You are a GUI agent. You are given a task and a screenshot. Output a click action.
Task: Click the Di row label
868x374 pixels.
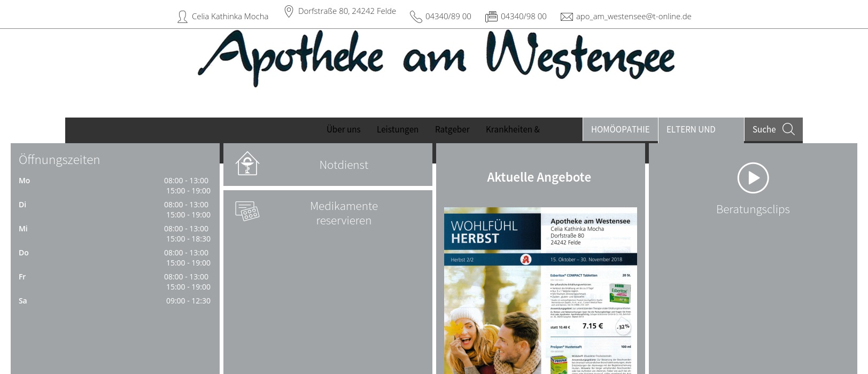[x=22, y=205]
